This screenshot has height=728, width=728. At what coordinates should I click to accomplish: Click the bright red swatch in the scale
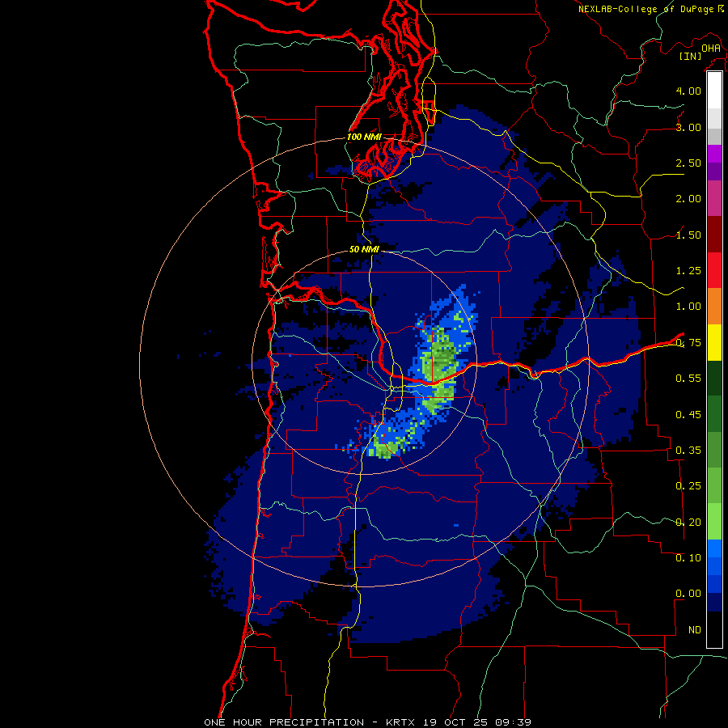coord(714,270)
